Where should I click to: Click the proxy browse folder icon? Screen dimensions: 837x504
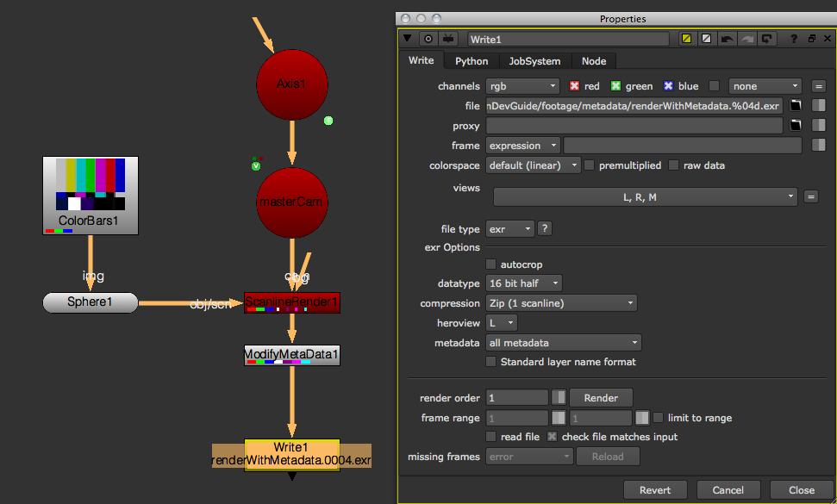tap(797, 126)
